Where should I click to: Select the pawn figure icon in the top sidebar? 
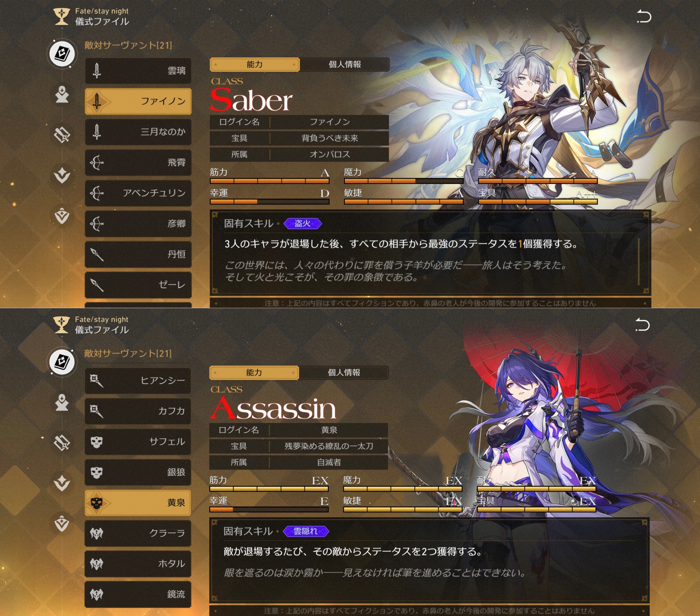tap(62, 95)
